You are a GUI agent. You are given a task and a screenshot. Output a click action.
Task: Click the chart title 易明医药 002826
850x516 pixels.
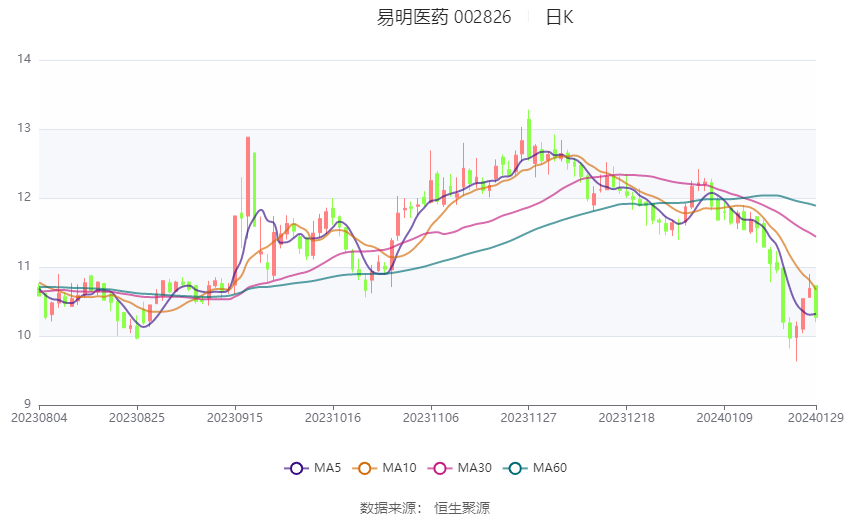[x=443, y=17]
